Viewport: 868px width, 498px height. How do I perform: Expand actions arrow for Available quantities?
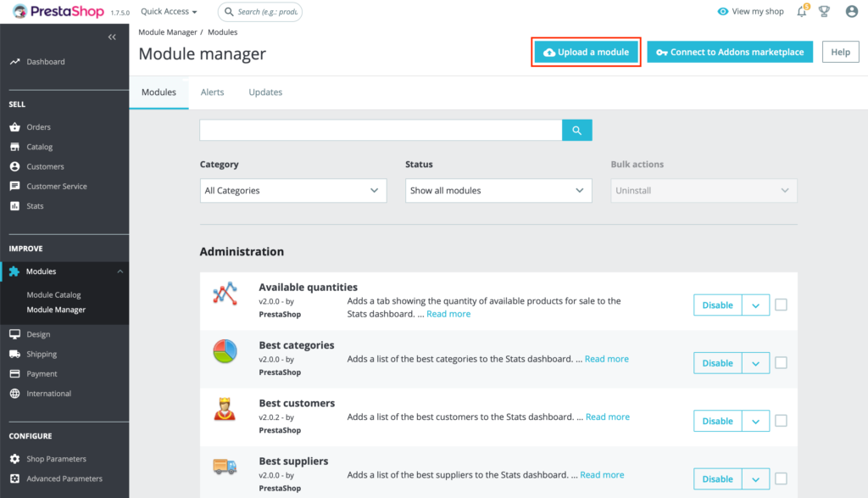click(x=755, y=305)
